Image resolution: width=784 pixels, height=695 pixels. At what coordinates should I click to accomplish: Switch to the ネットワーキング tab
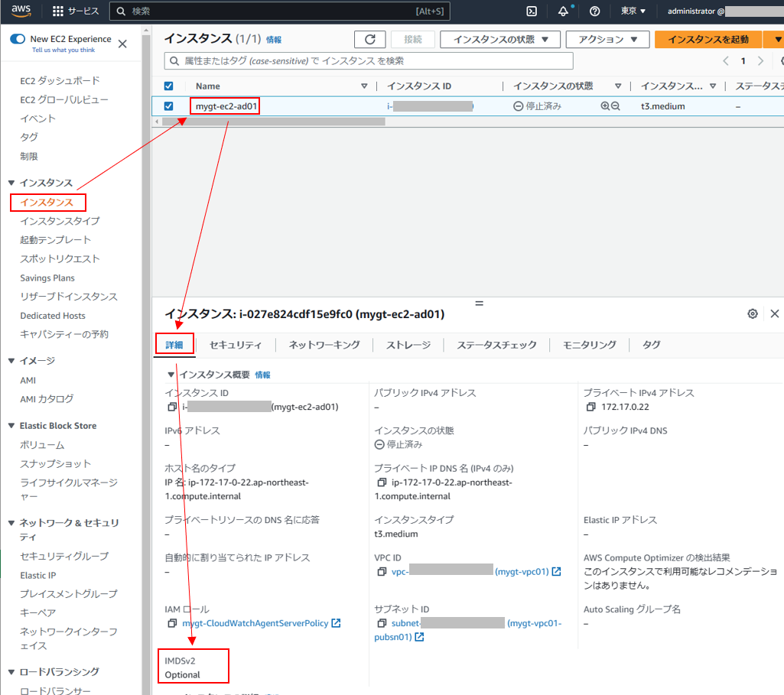click(x=324, y=345)
